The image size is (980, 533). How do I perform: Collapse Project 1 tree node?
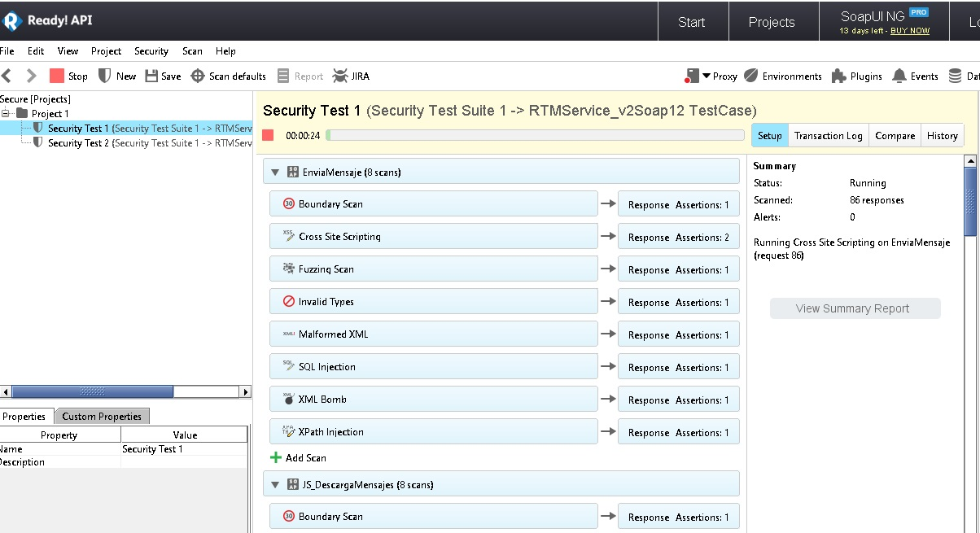(5, 113)
